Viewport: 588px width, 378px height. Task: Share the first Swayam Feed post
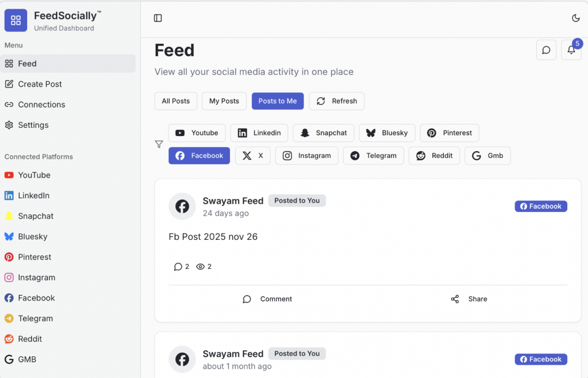pyautogui.click(x=470, y=299)
